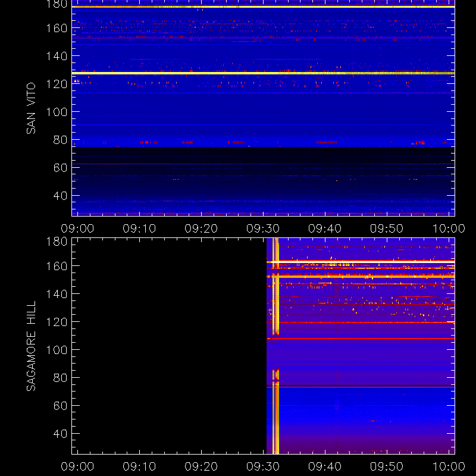The image size is (476, 476).
Task: Select the 120 tick on San Vito axis
Action: pyautogui.click(x=57, y=84)
